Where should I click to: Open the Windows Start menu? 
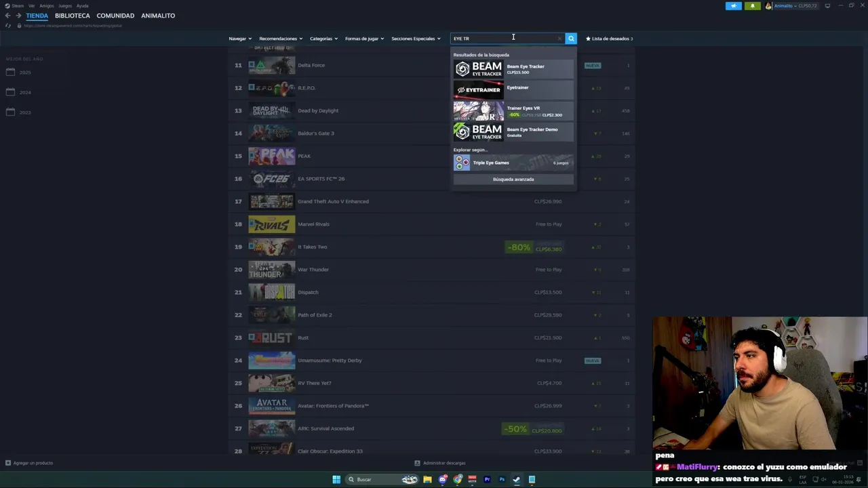point(336,479)
